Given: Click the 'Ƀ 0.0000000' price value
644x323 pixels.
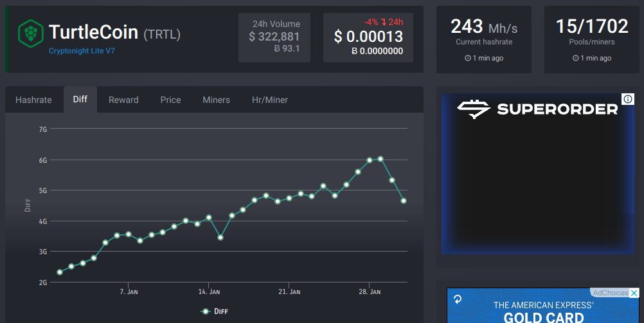Looking at the screenshot, I should 377,51.
